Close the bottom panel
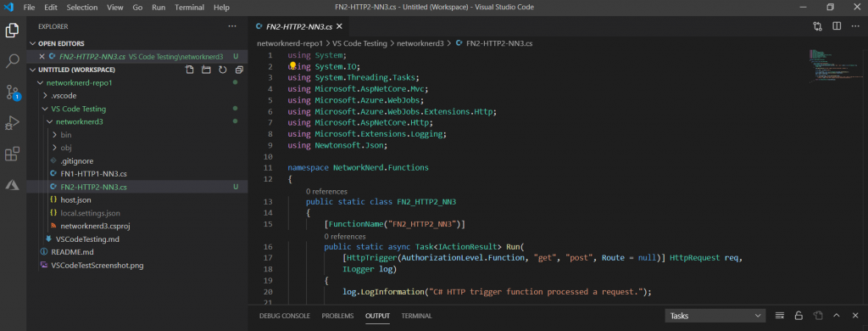868x331 pixels. coord(855,316)
